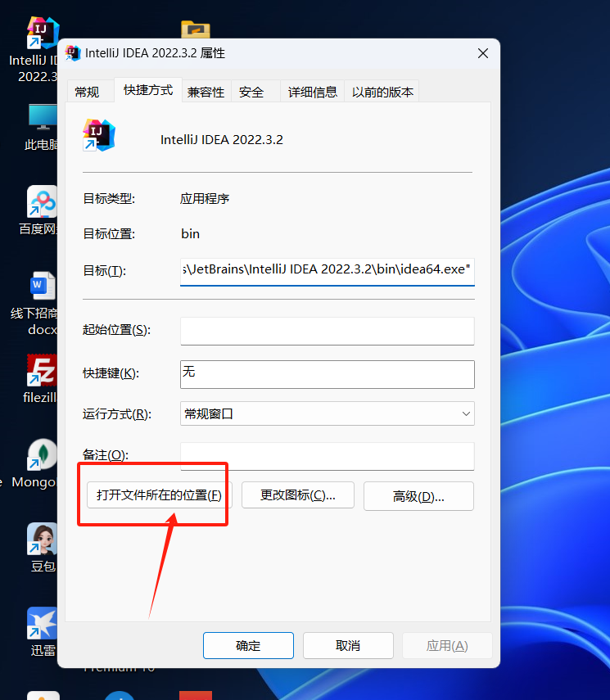610x700 pixels.
Task: Click the 应用程序 target type value
Action: (205, 198)
